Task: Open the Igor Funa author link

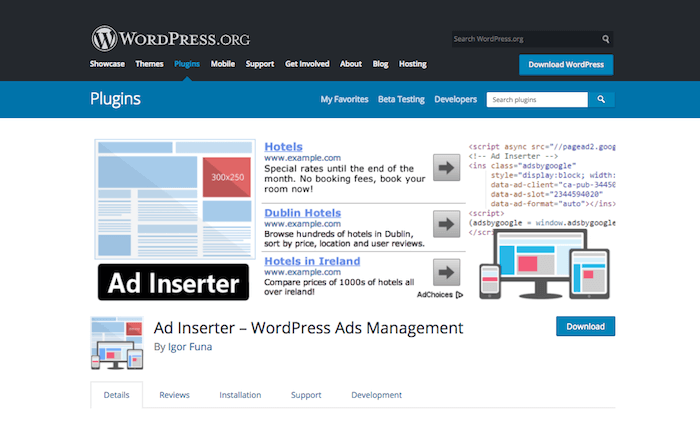Action: tap(190, 347)
